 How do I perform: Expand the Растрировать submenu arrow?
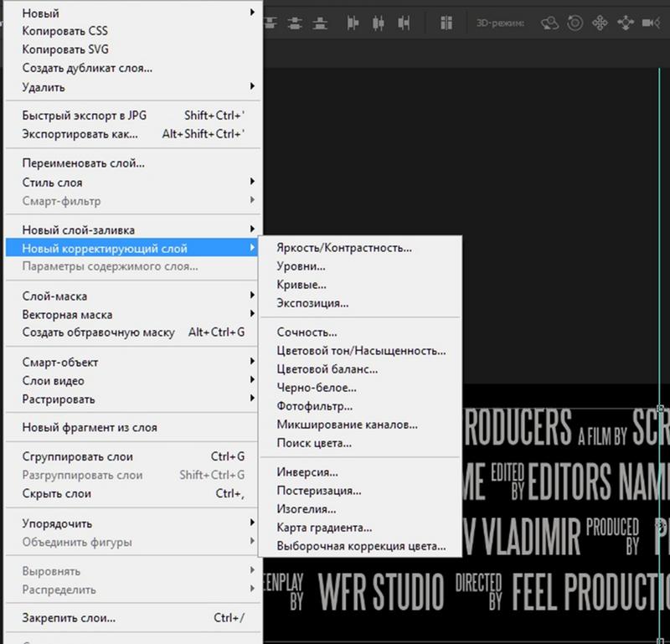coord(252,399)
